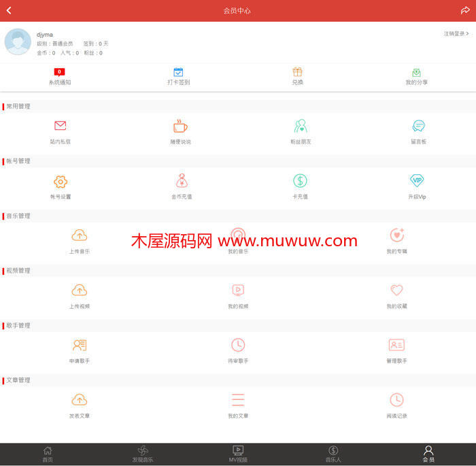
Task: Open 系统通知 system notifications badge
Action: click(x=60, y=72)
